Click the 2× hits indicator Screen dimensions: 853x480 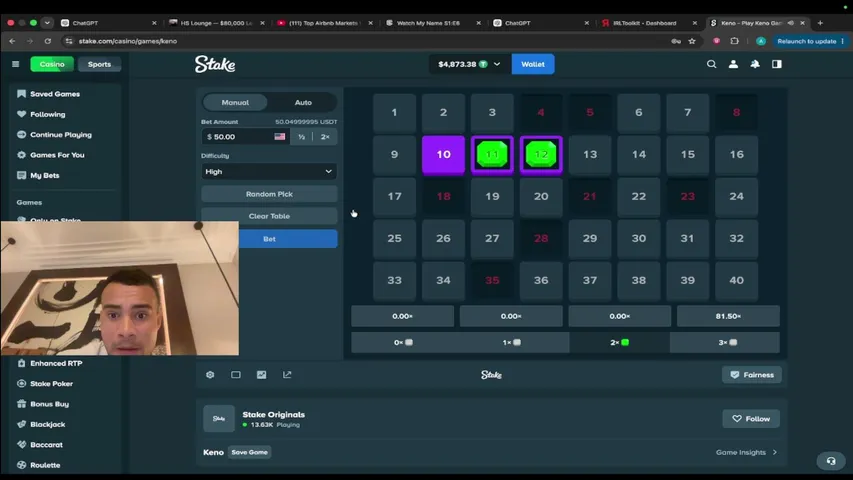pos(620,342)
